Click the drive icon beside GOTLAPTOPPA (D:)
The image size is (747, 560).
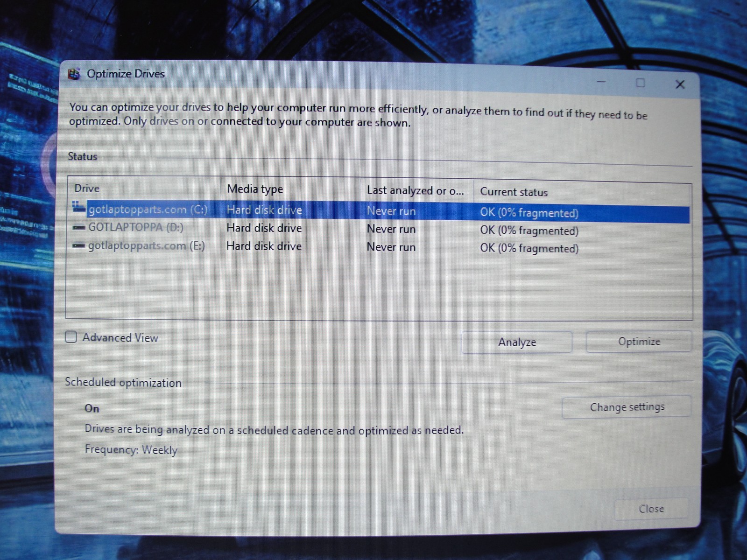(79, 227)
